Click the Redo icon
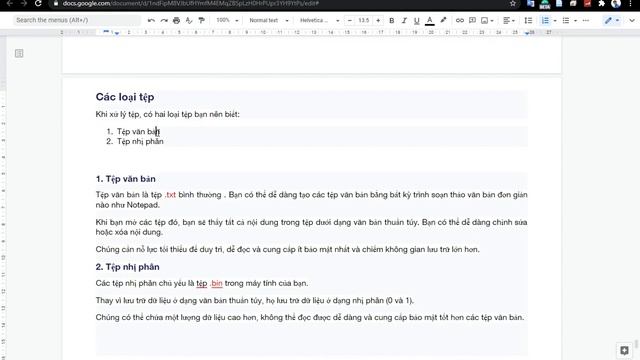This screenshot has height=360, width=640. coord(164,20)
